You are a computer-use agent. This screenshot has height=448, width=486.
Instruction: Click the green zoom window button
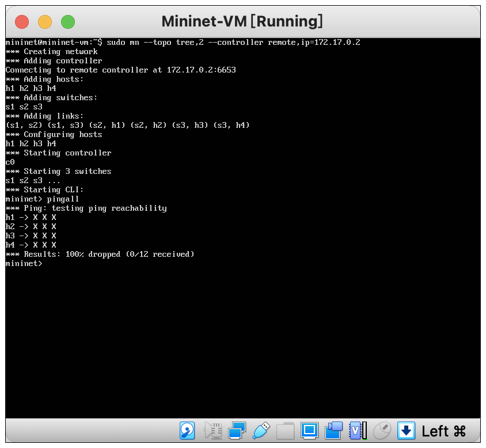click(x=68, y=22)
